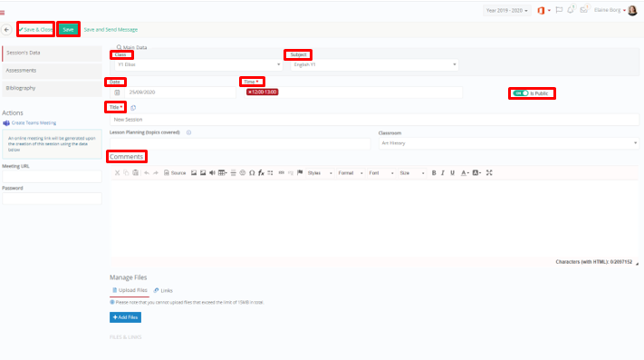
Task: Click the anchor flag icon in editor
Action: (300, 173)
